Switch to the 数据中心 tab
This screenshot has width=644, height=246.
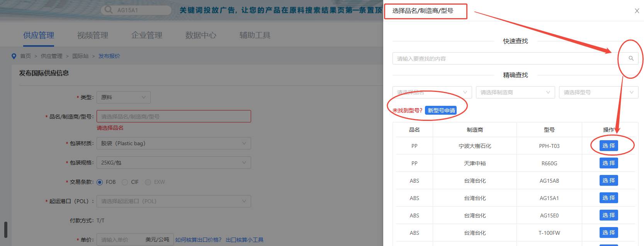click(201, 35)
